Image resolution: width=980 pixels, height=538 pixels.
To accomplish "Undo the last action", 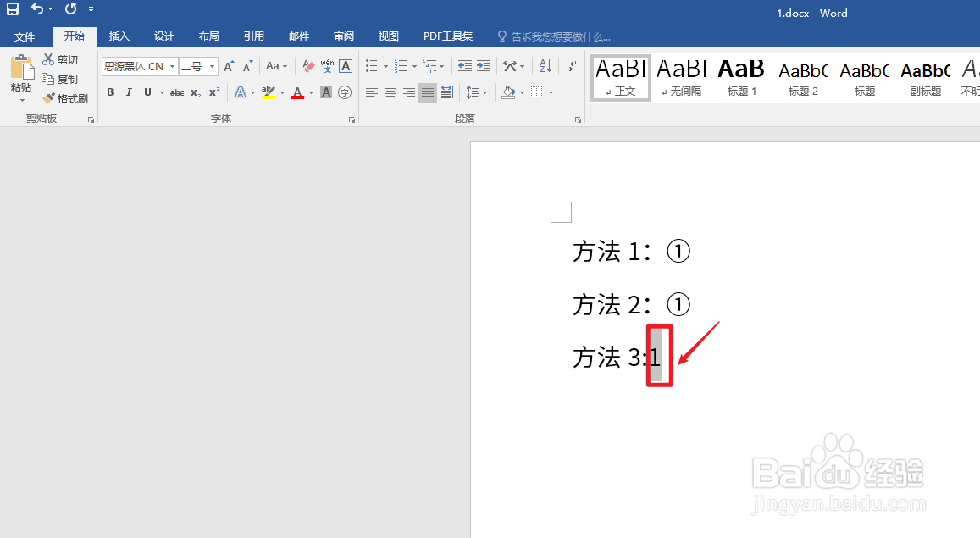I will click(37, 8).
